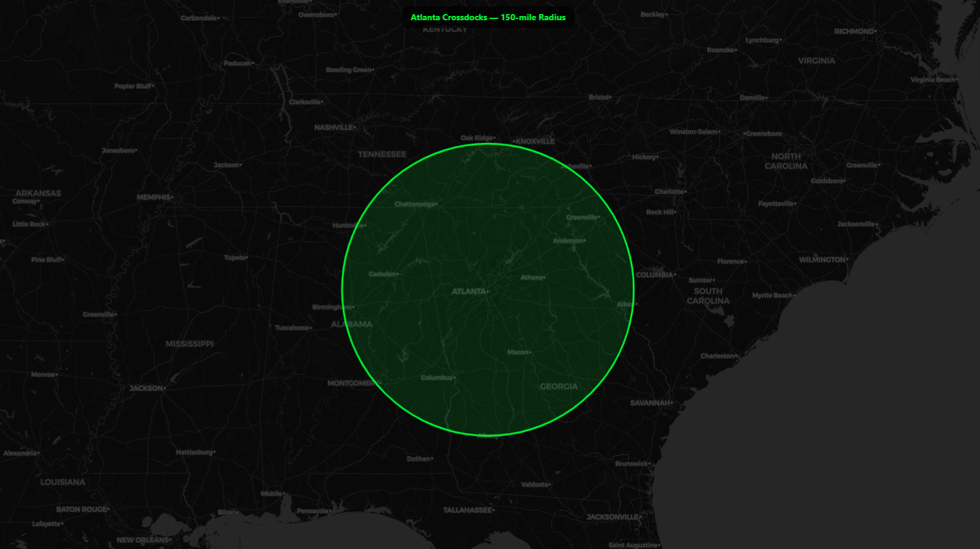The width and height of the screenshot is (980, 549).
Task: Select the MEMPHIS city label
Action: pos(154,197)
